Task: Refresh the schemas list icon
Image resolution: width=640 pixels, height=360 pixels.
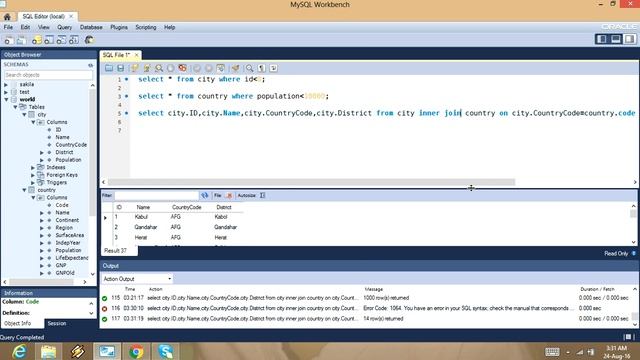Action: [91, 65]
